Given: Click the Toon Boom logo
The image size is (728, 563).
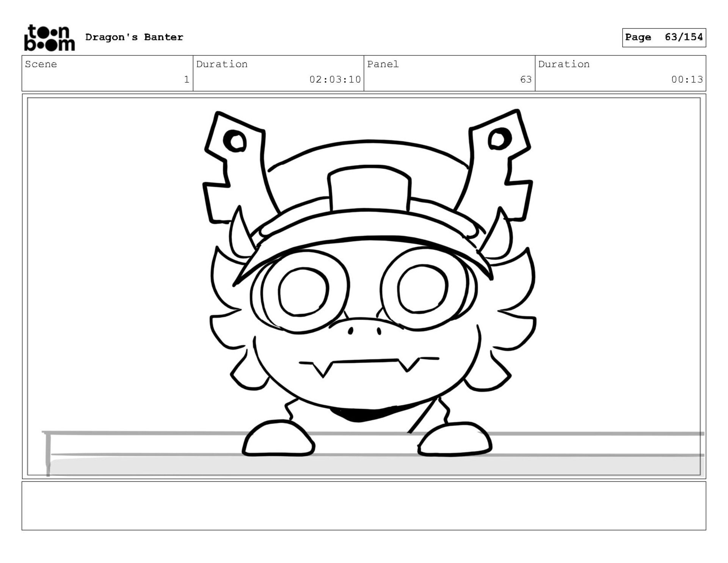Looking at the screenshot, I should 49,38.
